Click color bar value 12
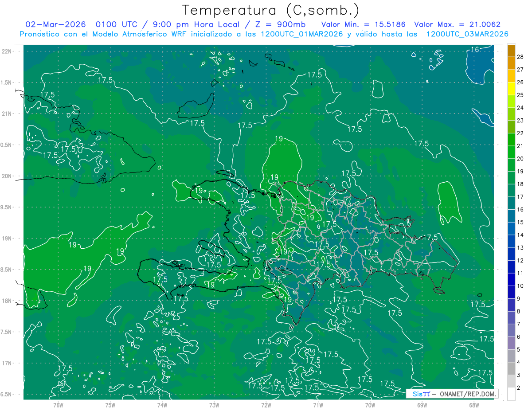The width and height of the screenshot is (532, 411). [520, 261]
